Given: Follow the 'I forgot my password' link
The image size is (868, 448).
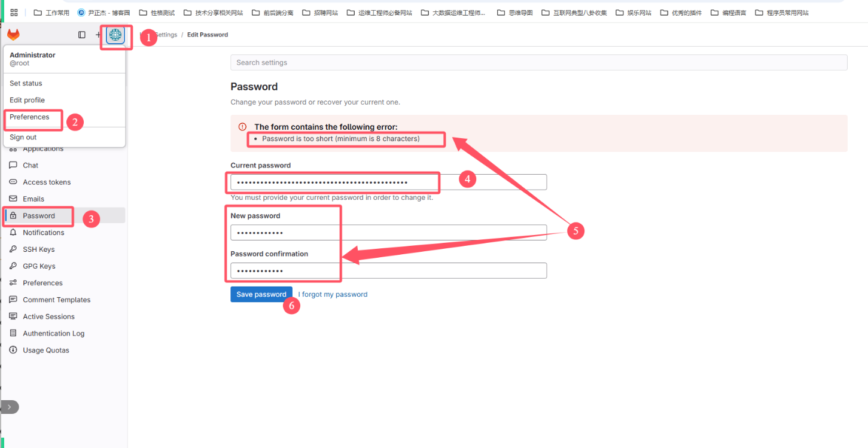Looking at the screenshot, I should (x=333, y=294).
